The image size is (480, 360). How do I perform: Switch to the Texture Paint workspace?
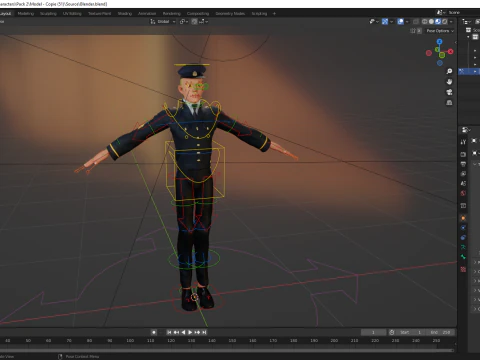[x=99, y=14]
